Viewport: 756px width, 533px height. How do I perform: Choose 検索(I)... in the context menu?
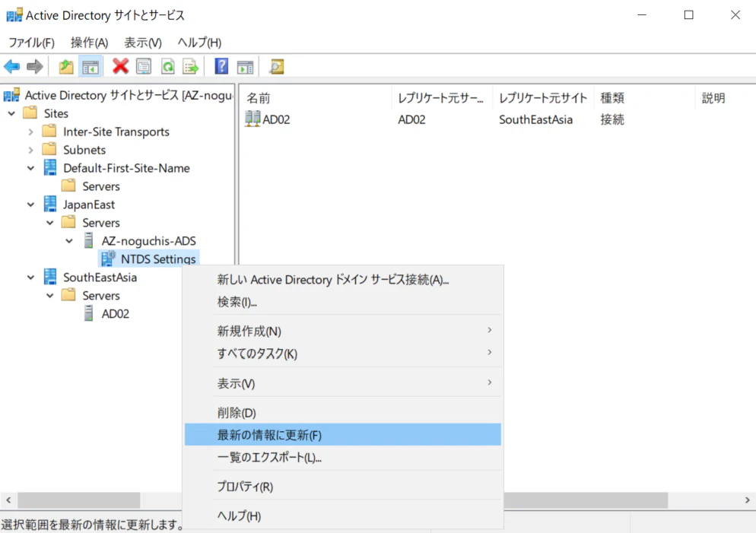point(343,302)
